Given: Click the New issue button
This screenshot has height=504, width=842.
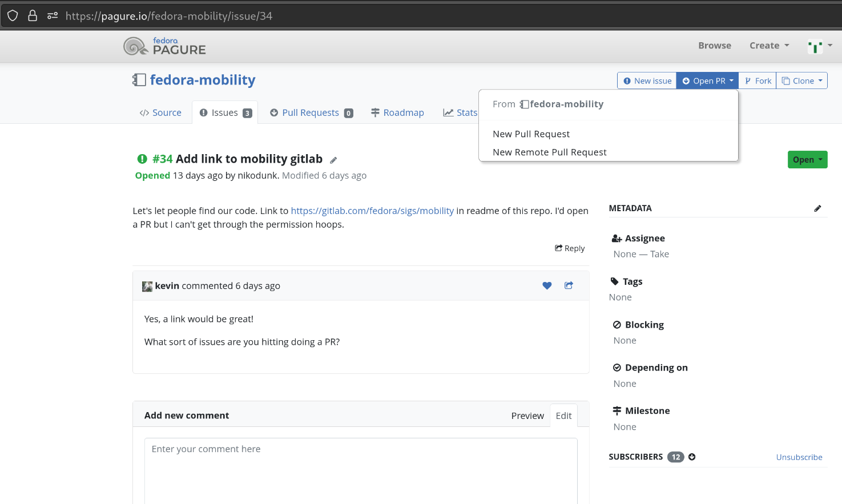Looking at the screenshot, I should 647,80.
